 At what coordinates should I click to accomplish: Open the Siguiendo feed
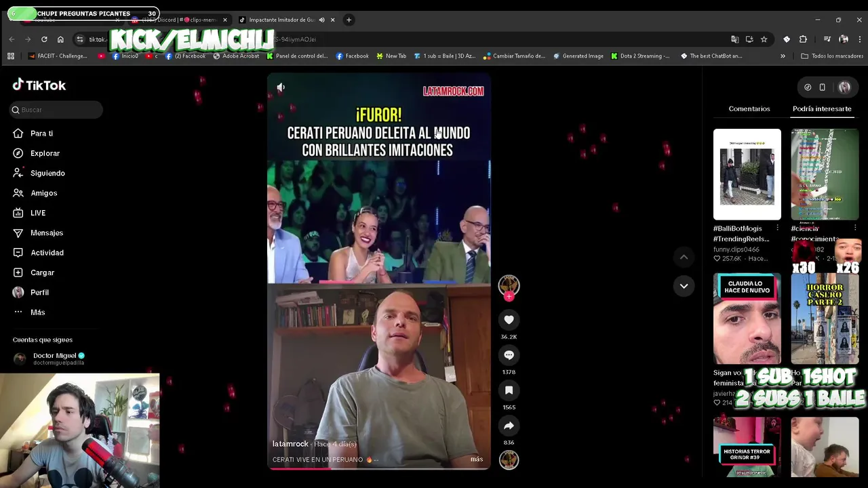click(47, 173)
